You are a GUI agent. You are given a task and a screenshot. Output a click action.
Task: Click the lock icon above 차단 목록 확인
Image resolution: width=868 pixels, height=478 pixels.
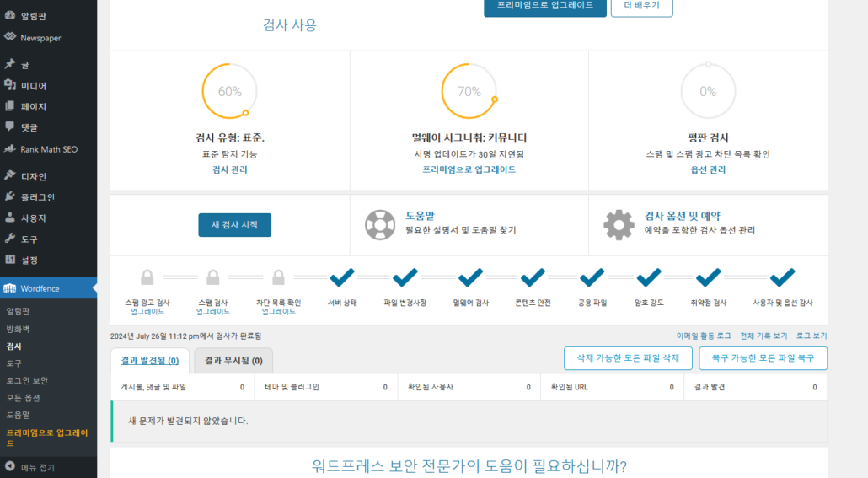pos(278,277)
